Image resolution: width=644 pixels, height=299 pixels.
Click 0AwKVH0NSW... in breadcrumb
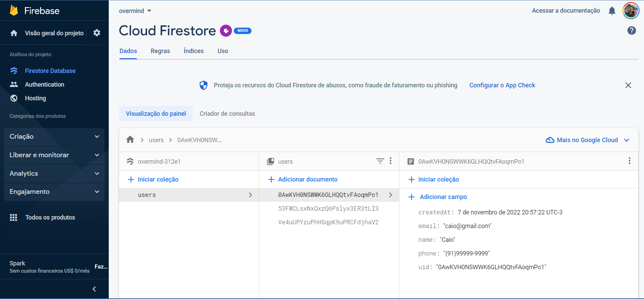click(x=199, y=140)
